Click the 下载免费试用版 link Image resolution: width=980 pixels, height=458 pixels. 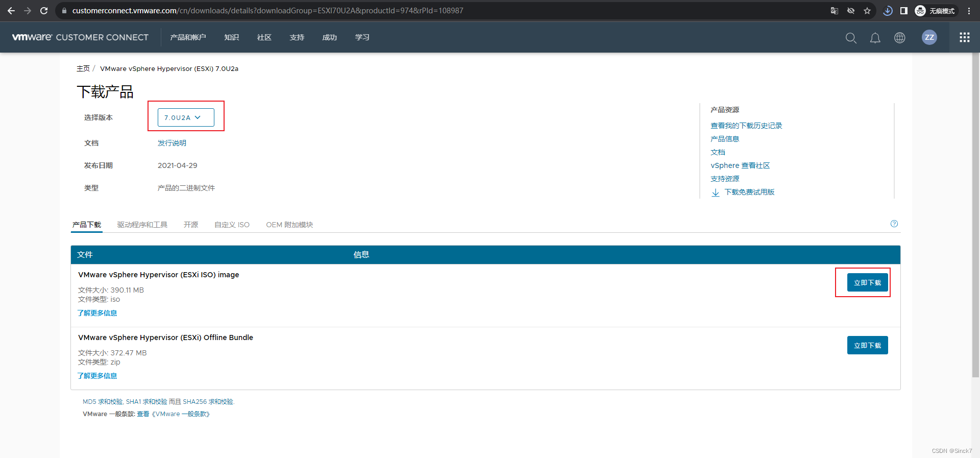[x=750, y=192]
